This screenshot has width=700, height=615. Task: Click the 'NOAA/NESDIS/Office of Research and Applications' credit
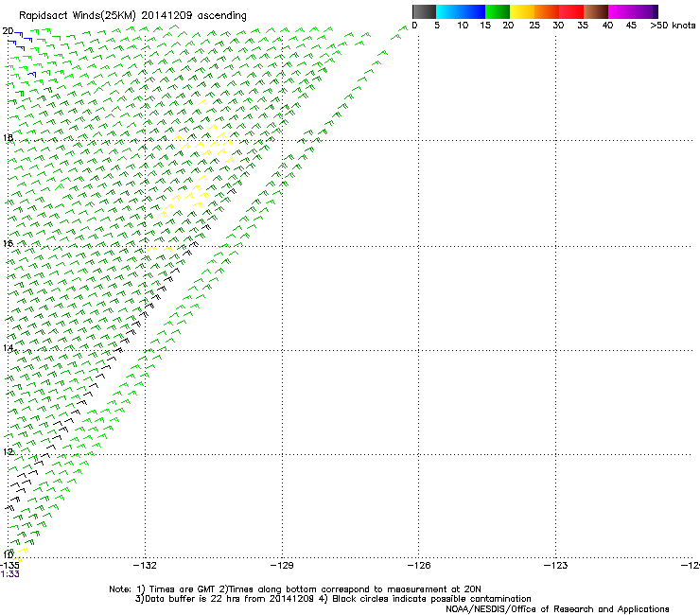tap(557, 609)
